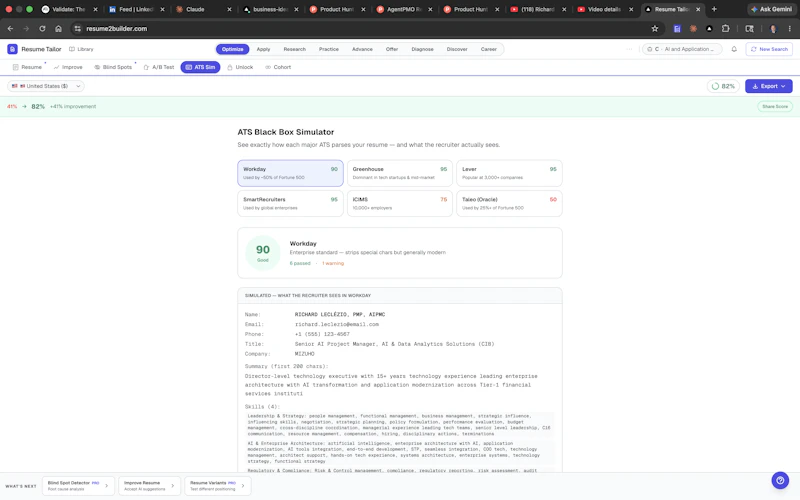Select the SmartRecruiters ATS card

tap(290, 203)
